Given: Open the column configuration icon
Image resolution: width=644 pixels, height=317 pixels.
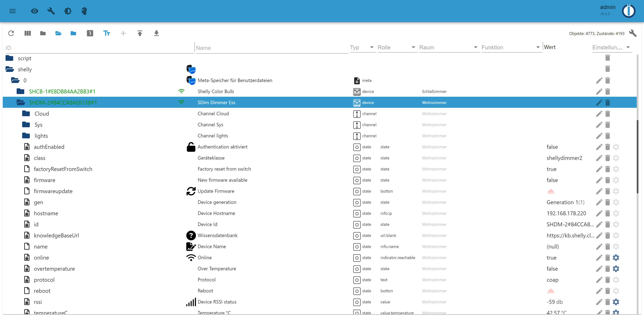Looking at the screenshot, I should pyautogui.click(x=28, y=33).
